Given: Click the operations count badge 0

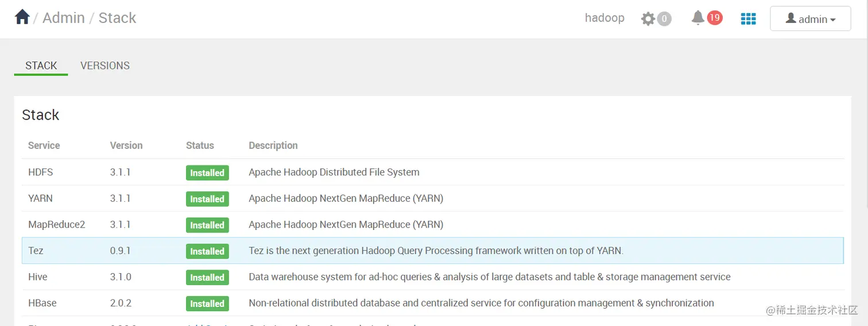Looking at the screenshot, I should (664, 19).
